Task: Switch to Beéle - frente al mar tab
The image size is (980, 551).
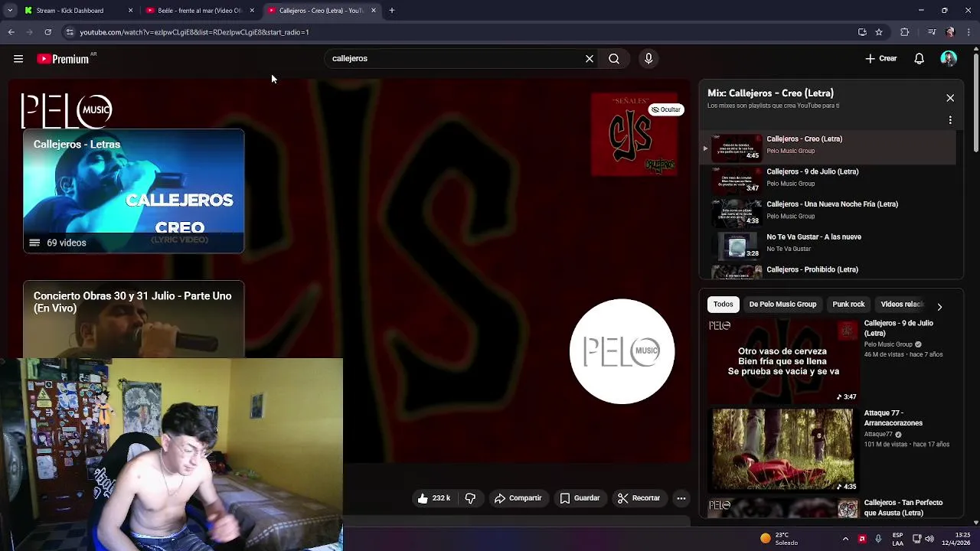Action: click(x=199, y=11)
